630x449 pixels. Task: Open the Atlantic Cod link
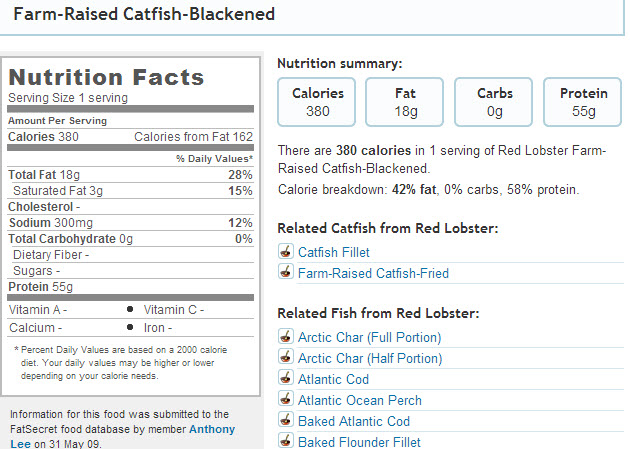333,379
